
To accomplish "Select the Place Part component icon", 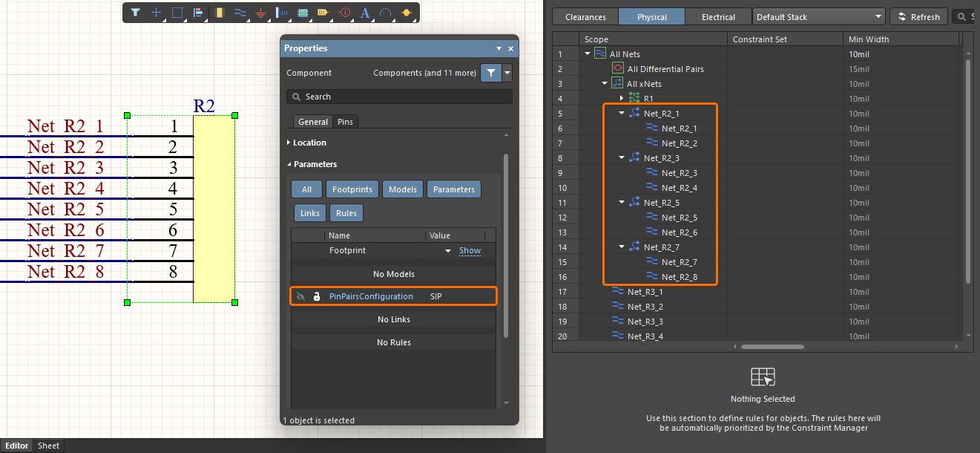I will (x=219, y=13).
